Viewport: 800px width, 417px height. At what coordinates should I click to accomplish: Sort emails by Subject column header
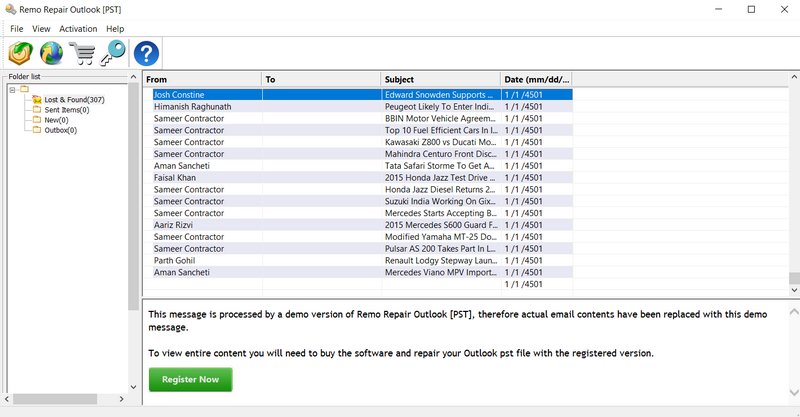[440, 79]
